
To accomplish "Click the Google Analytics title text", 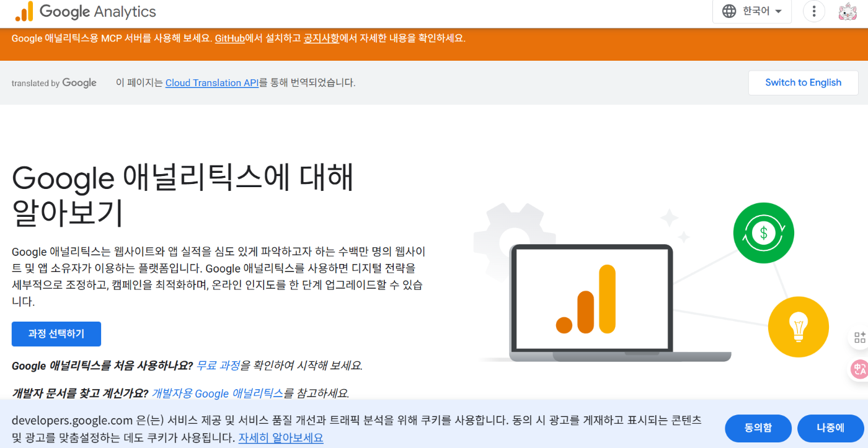I will tap(98, 11).
